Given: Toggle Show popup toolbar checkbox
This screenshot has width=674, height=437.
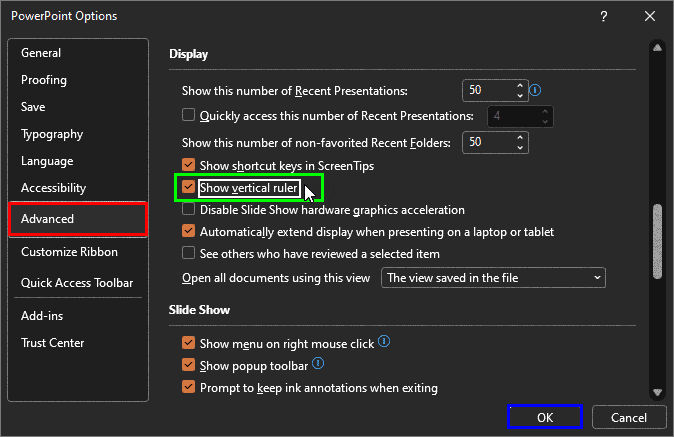Looking at the screenshot, I should (188, 365).
